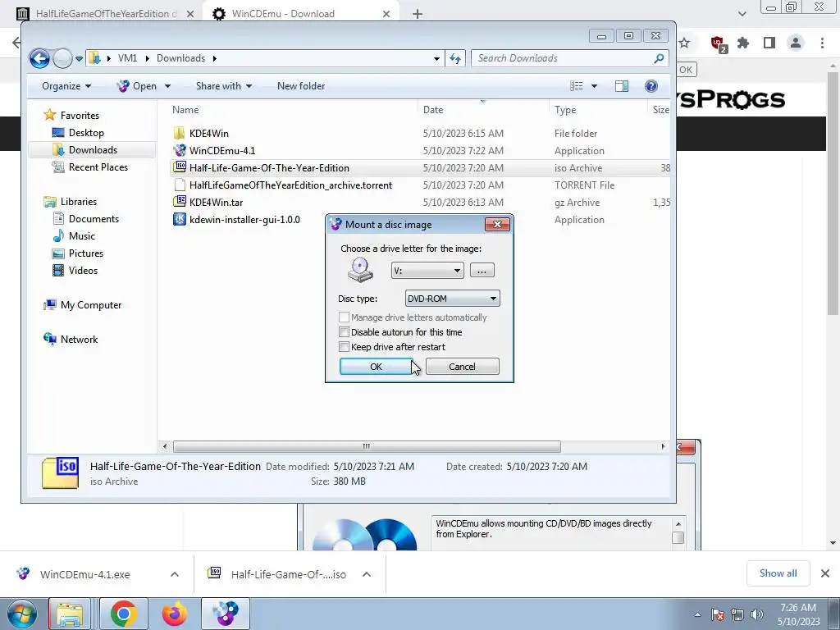This screenshot has height=630, width=840.
Task: Sort files by Type column
Action: [565, 110]
